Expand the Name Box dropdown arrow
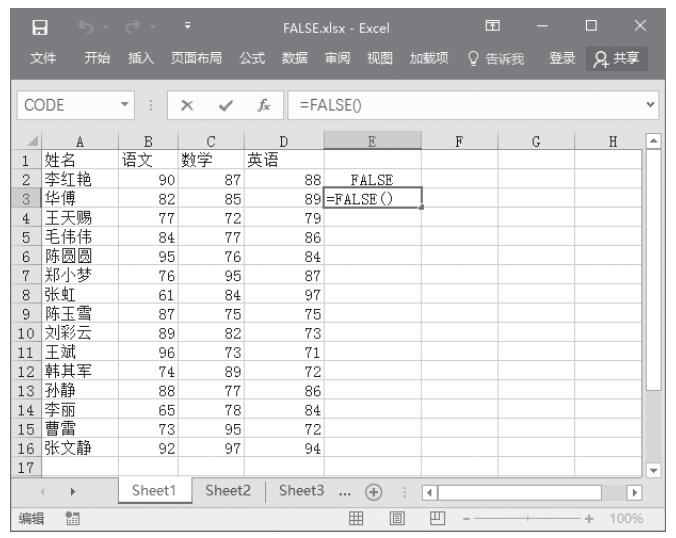The height and width of the screenshot is (538, 676). click(x=124, y=104)
